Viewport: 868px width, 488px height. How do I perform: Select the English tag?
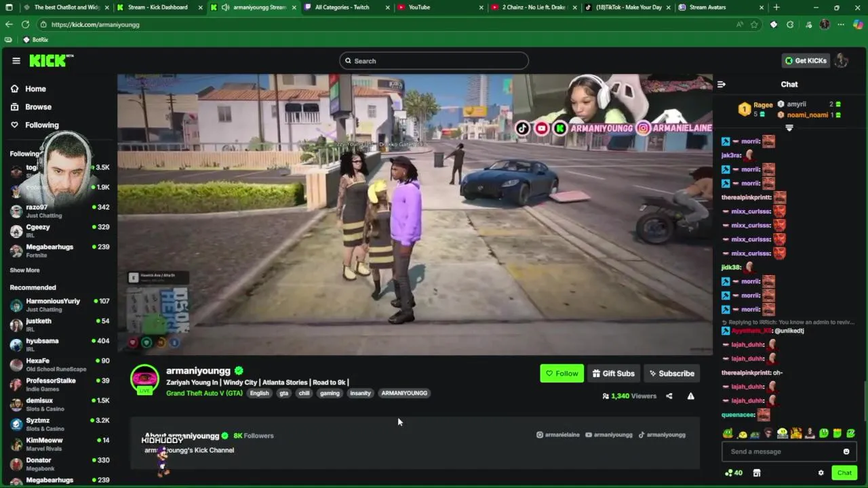point(259,394)
